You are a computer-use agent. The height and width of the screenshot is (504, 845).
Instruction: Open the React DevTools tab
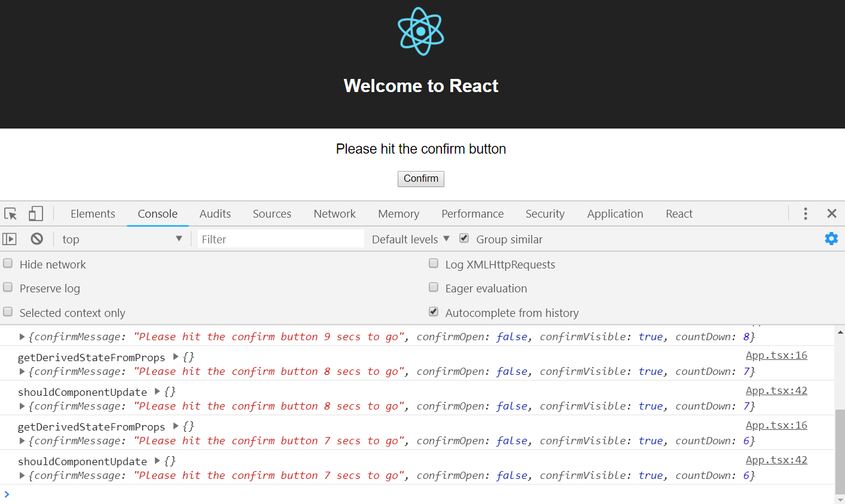point(679,214)
